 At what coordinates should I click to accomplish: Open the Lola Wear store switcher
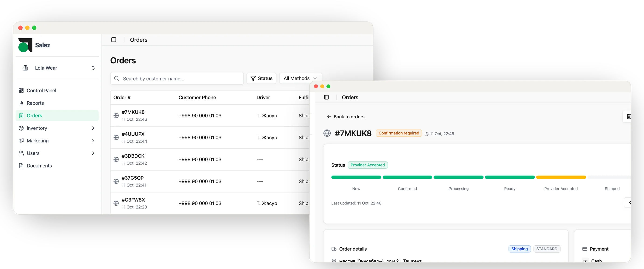pos(57,68)
